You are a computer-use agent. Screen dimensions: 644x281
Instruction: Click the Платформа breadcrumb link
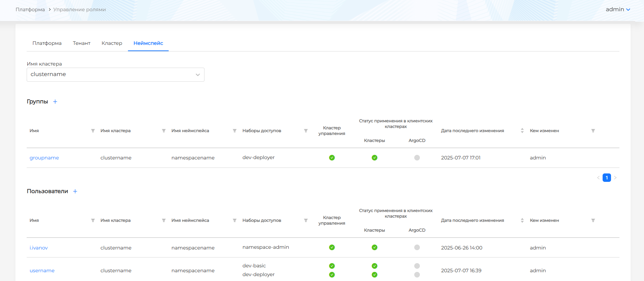[30, 9]
